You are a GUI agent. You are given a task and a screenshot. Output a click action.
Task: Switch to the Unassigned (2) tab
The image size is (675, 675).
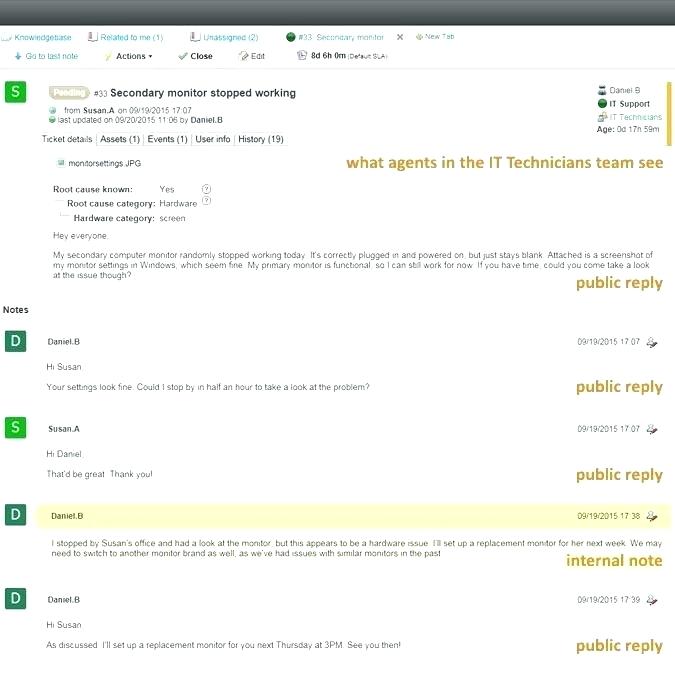tap(230, 37)
